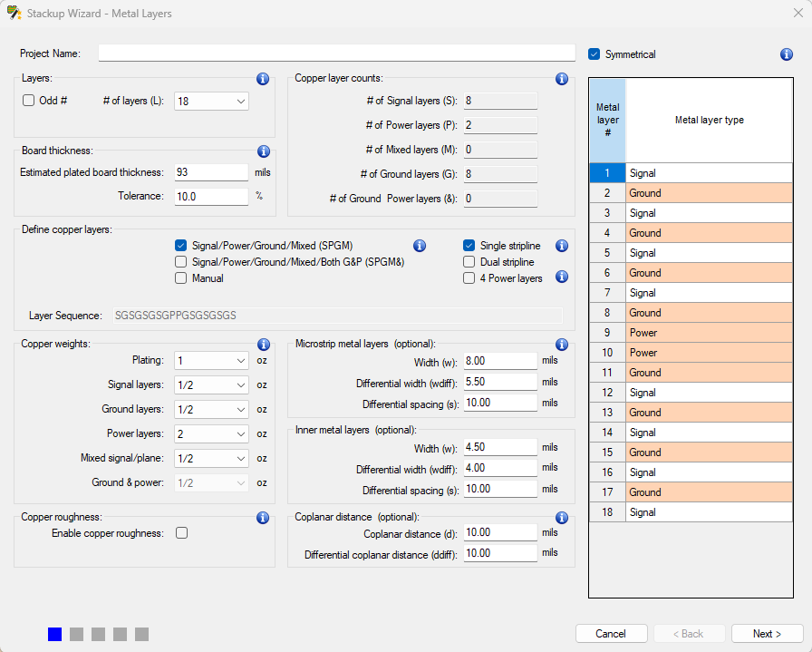Click the Layer Sequence field
Screen dimensions: 812x652
click(338, 315)
